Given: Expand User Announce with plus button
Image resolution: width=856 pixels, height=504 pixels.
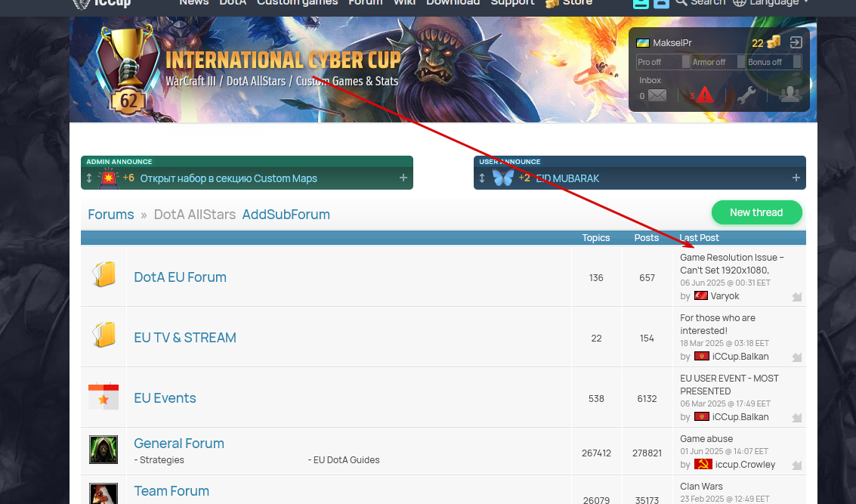Looking at the screenshot, I should 796,178.
